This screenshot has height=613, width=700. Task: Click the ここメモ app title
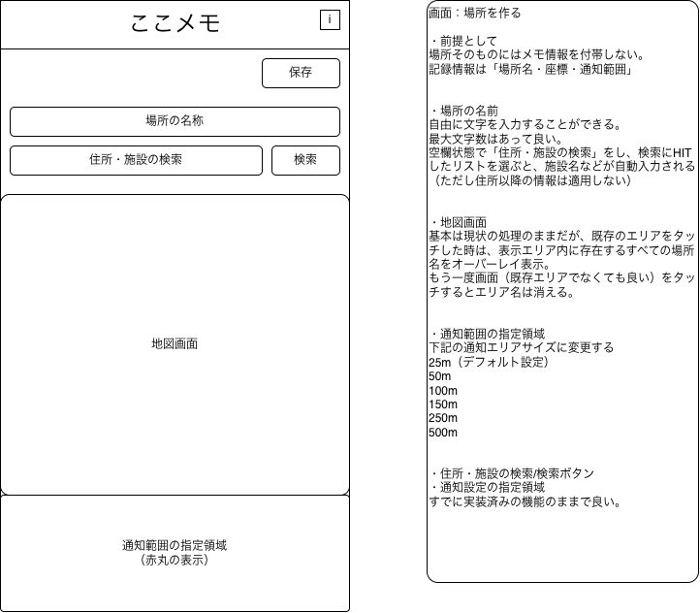[175, 23]
